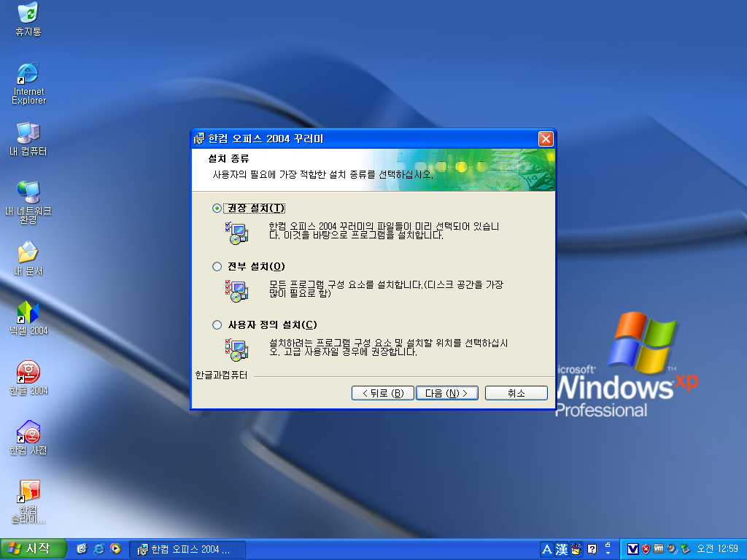Click the 설치 종류 heading text
Image resolution: width=747 pixels, height=560 pixels.
point(228,158)
